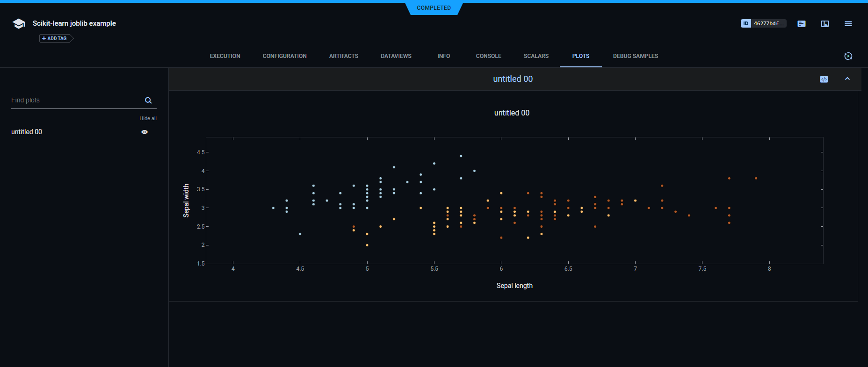Copy the experiment ID 46277bdf badge
This screenshot has height=367, width=868.
click(763, 23)
